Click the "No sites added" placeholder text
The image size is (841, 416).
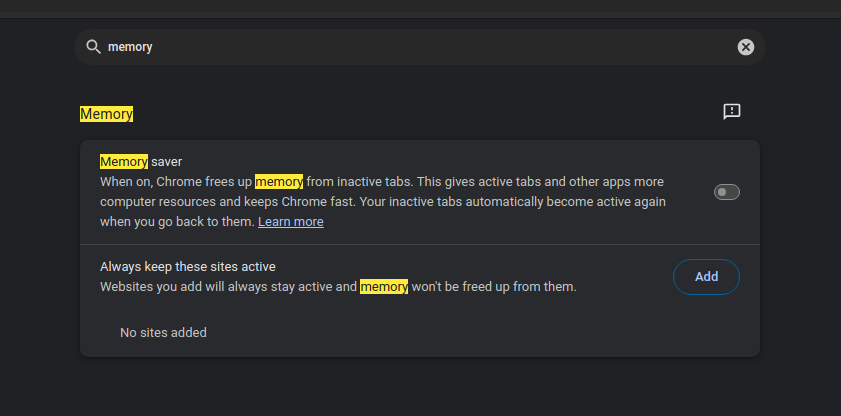point(163,332)
